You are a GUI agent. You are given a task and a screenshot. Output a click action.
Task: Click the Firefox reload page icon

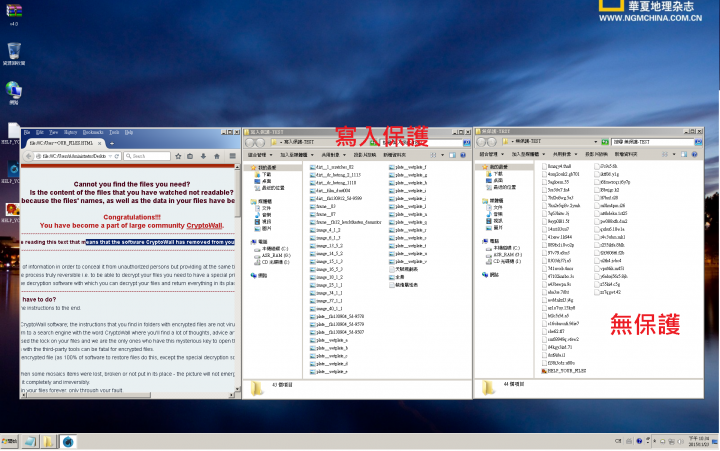pos(117,156)
